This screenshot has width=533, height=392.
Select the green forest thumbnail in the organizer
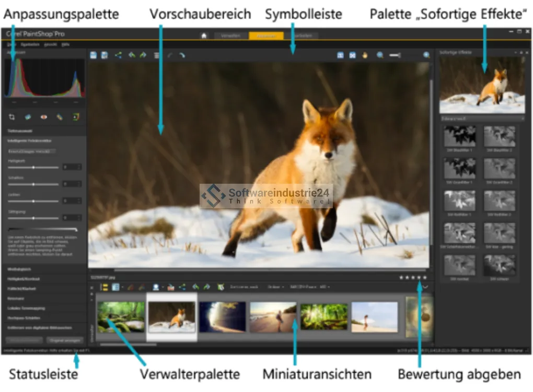121,317
